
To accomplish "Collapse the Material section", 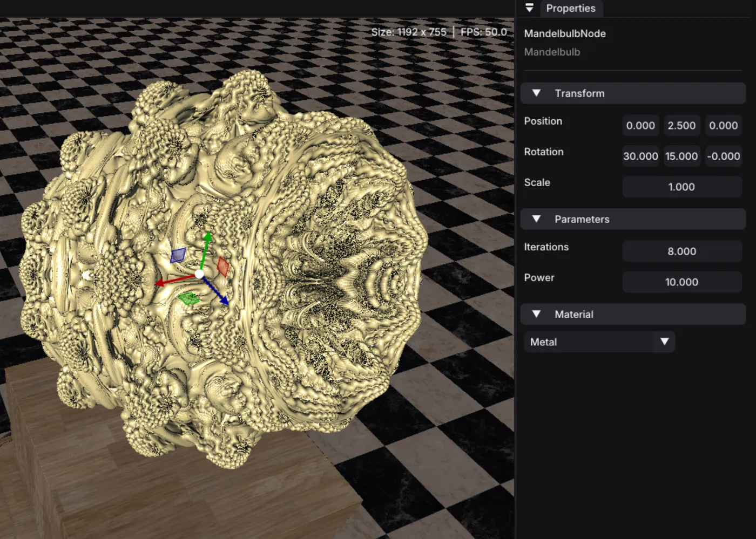I will 536,314.
